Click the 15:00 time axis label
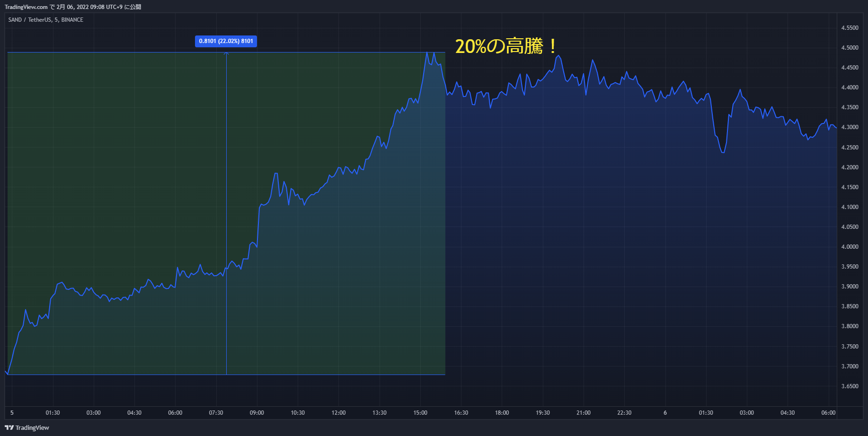Image resolution: width=868 pixels, height=436 pixels. [420, 413]
